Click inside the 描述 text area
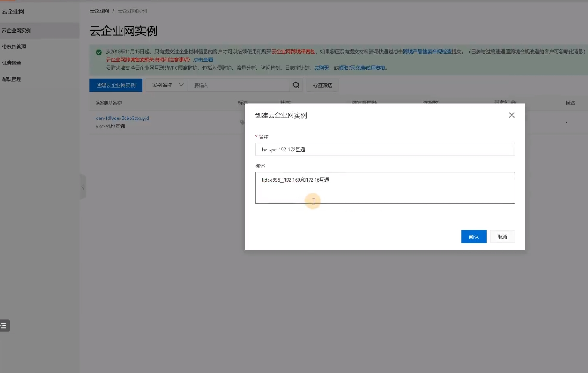The height and width of the screenshot is (373, 588). click(384, 188)
